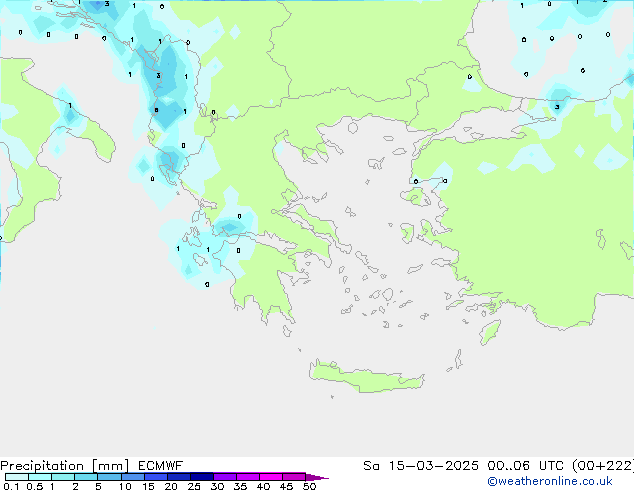Pick the 30–35 mm purple legend swatch
Image resolution: width=634 pixels, height=490 pixels.
(224, 477)
